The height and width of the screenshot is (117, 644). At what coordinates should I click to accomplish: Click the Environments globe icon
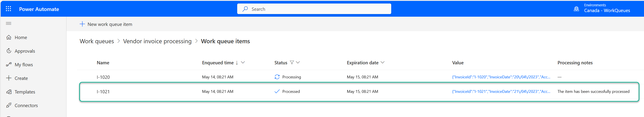click(x=576, y=9)
